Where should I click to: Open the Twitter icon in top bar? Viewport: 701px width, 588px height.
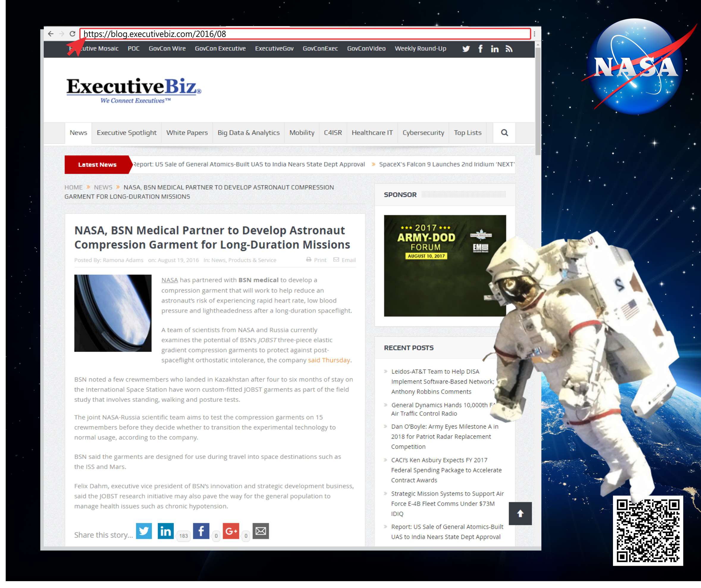tap(466, 49)
